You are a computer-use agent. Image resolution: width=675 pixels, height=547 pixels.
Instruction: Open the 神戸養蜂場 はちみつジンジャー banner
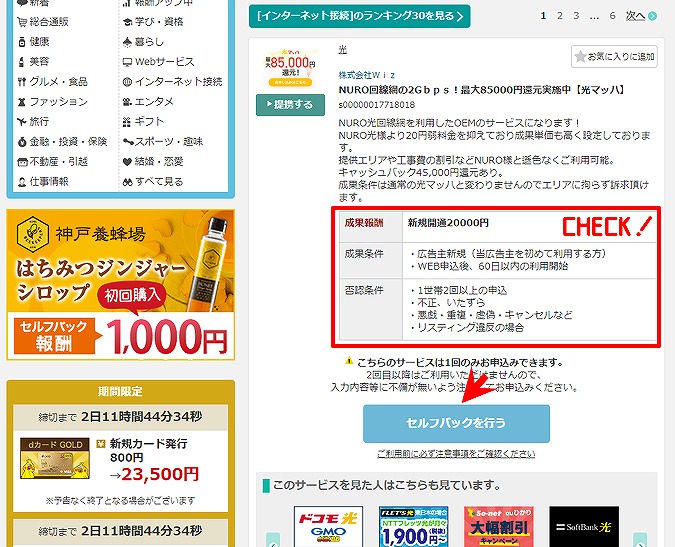(121, 284)
